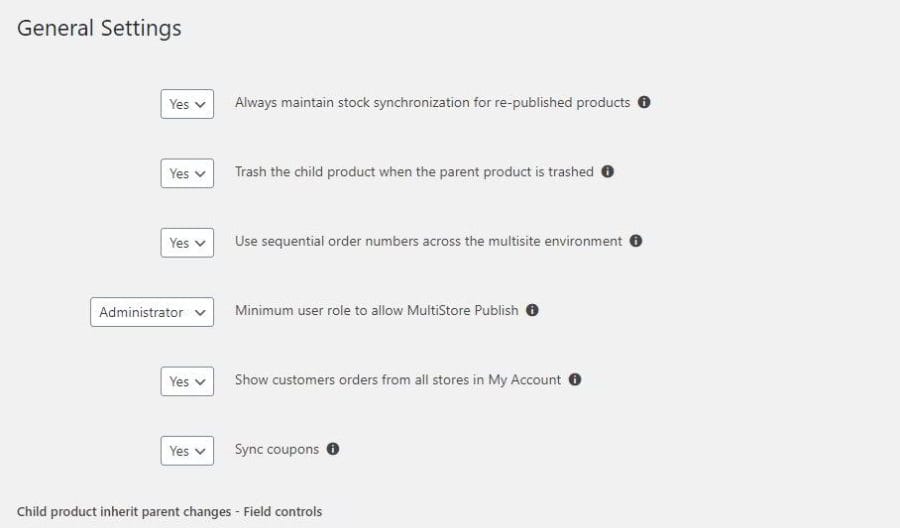Click the 'Always maintain stock synchronization' label
Image resolution: width=900 pixels, height=528 pixels.
point(432,103)
